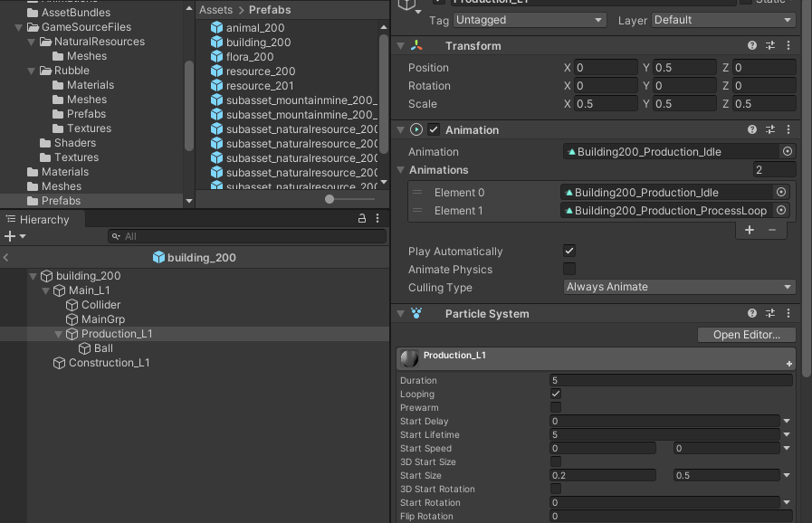
Task: Click the Position Y field
Action: [x=684, y=67]
